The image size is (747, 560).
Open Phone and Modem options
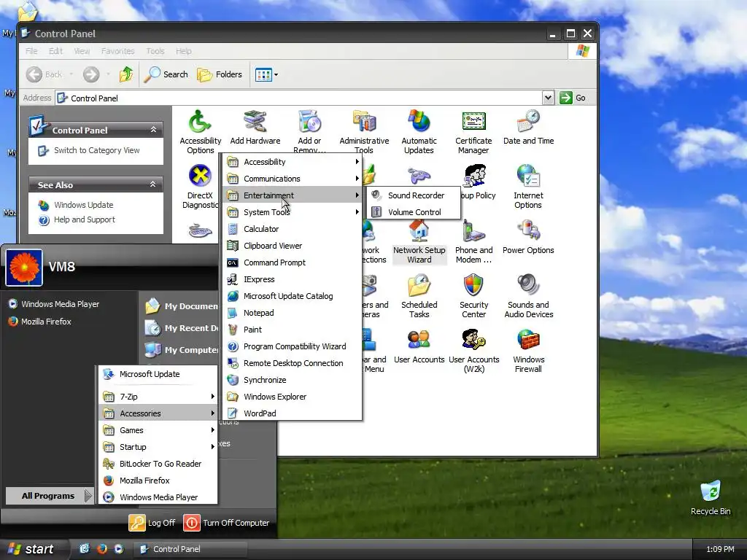[x=473, y=241]
